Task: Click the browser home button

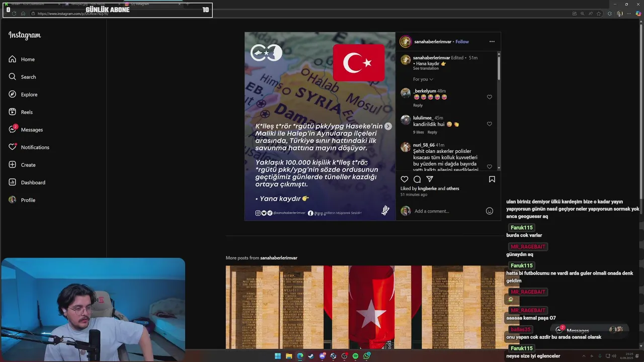Action: pos(23,14)
